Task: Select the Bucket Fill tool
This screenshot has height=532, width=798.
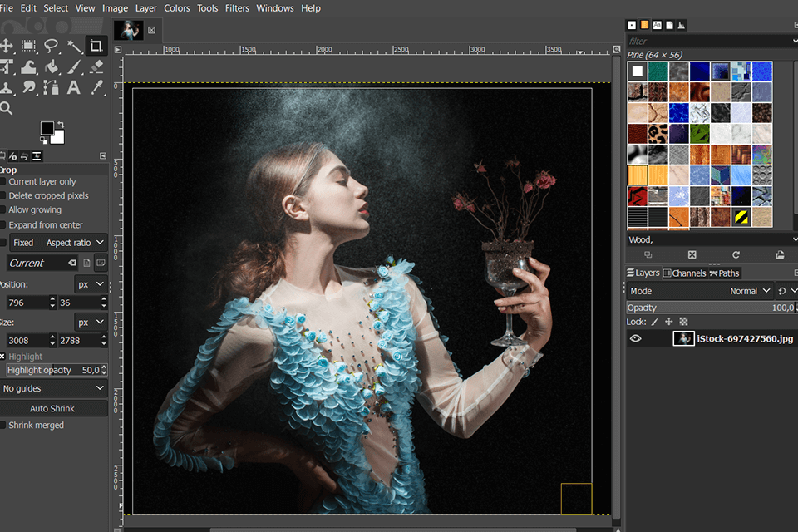Action: click(51, 66)
